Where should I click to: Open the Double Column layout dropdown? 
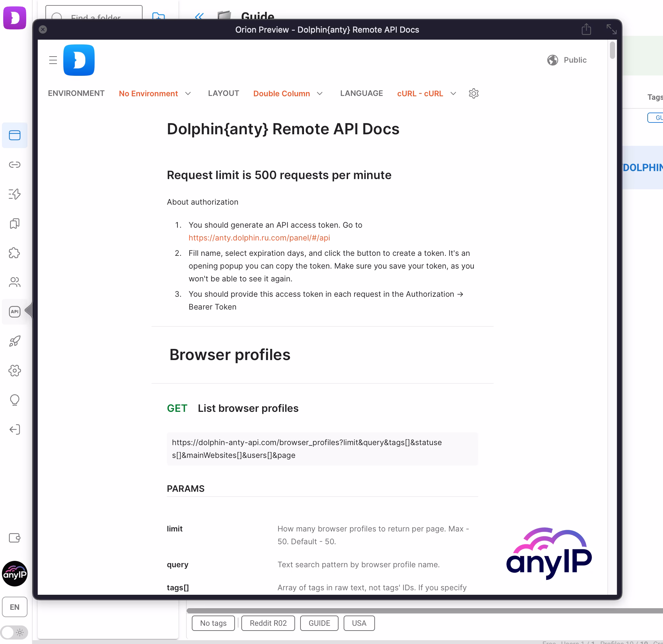(288, 93)
